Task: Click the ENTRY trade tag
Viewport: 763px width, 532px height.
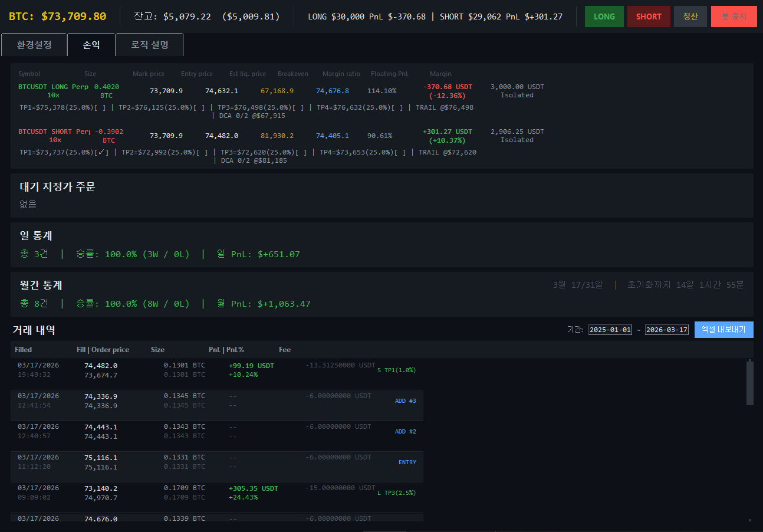Action: point(407,462)
